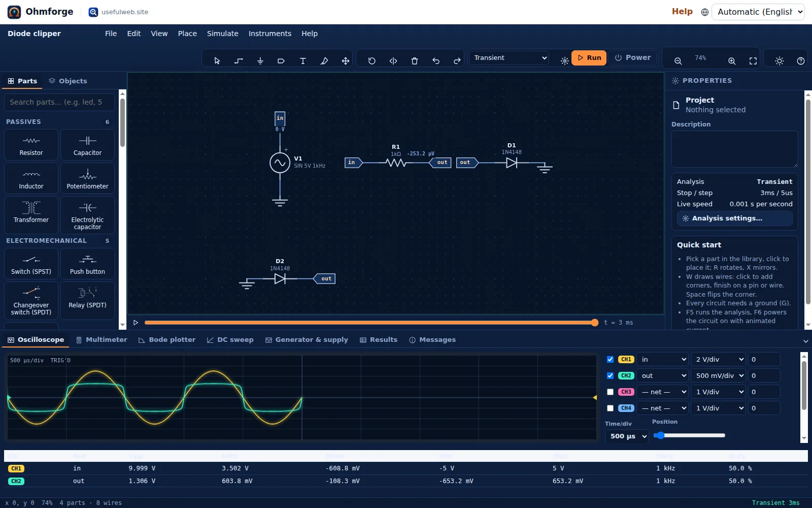Click the delete trash icon
812x508 pixels.
[x=414, y=61]
